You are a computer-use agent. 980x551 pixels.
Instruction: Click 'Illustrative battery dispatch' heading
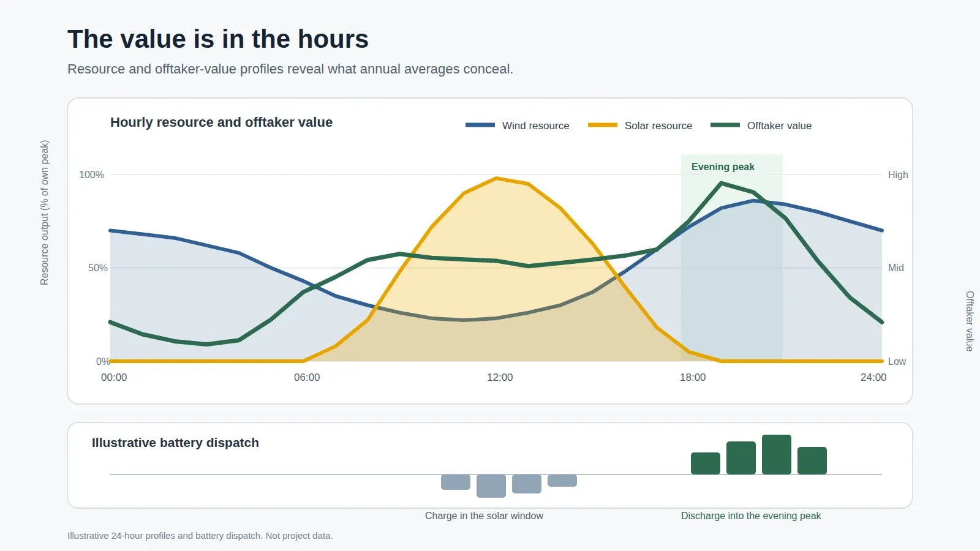[x=175, y=443]
